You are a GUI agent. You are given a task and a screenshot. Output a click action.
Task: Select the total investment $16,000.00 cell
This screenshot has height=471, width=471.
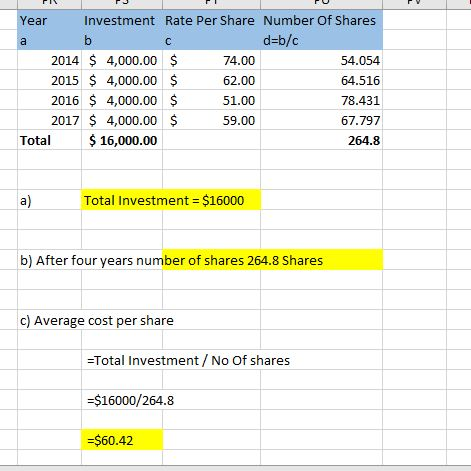click(122, 140)
